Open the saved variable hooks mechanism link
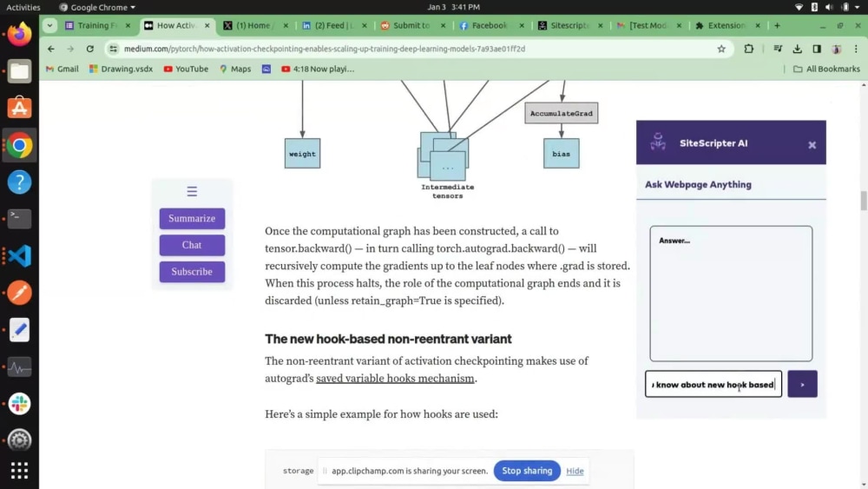Screen dimensions: 868x489 [395, 378]
